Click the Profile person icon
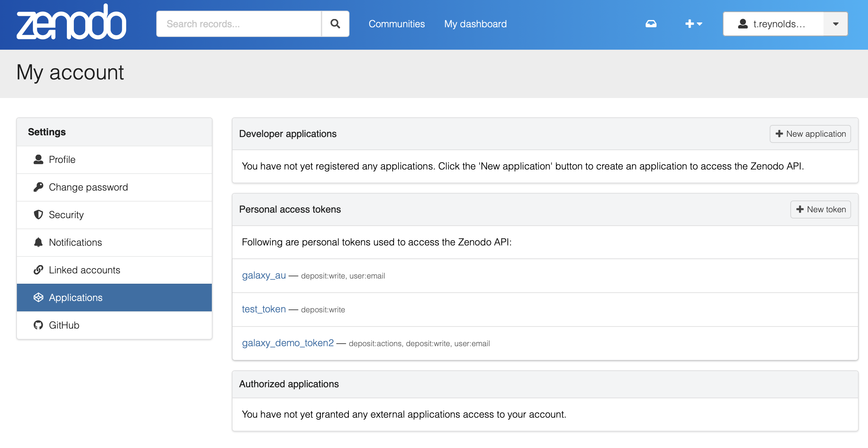The height and width of the screenshot is (448, 868). [38, 159]
